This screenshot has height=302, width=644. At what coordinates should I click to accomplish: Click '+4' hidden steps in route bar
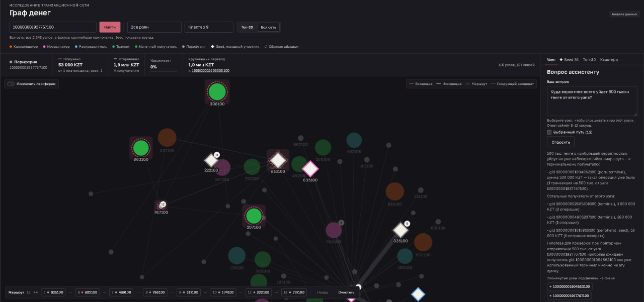[36, 292]
